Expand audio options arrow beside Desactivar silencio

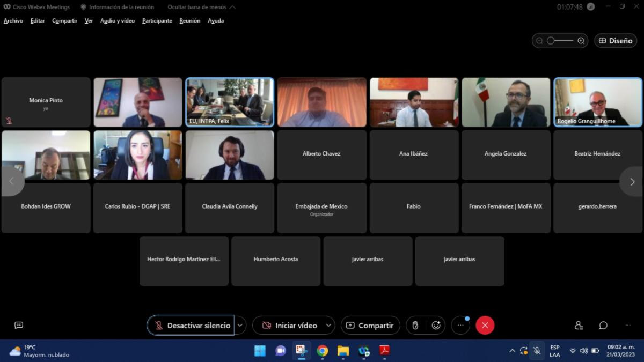(x=240, y=325)
